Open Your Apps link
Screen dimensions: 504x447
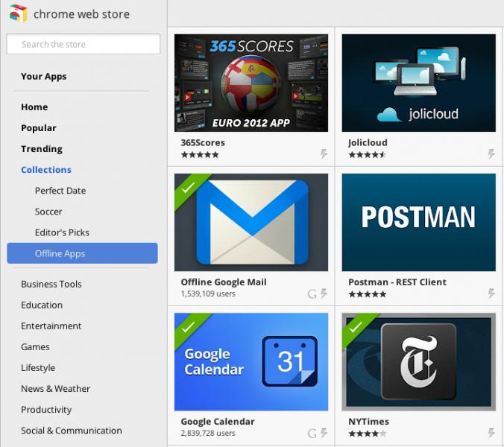coord(44,76)
